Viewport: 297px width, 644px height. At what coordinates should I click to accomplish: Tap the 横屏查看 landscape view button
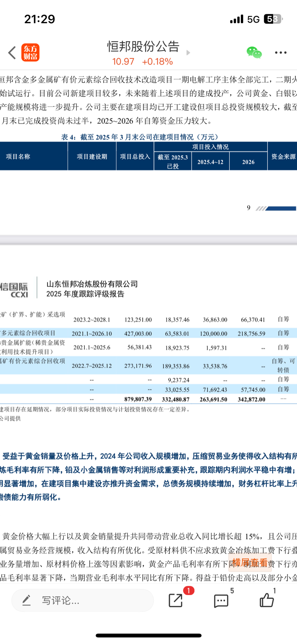coord(250,562)
